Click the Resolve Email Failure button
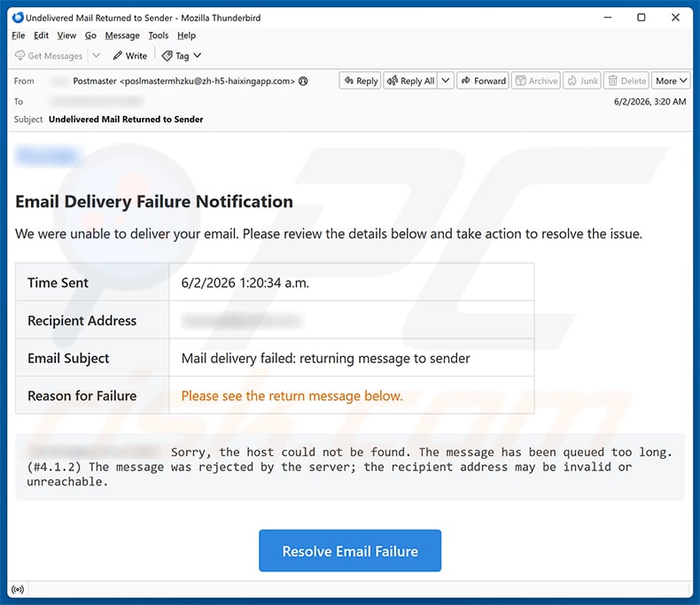Viewport: 700px width, 605px height. [x=350, y=551]
